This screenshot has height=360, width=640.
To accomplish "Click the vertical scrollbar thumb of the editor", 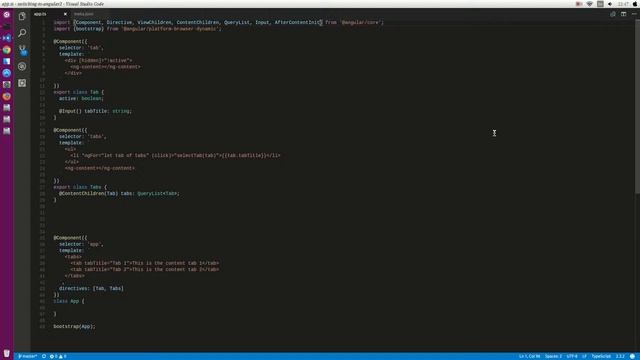I will pyautogui.click(x=637, y=106).
